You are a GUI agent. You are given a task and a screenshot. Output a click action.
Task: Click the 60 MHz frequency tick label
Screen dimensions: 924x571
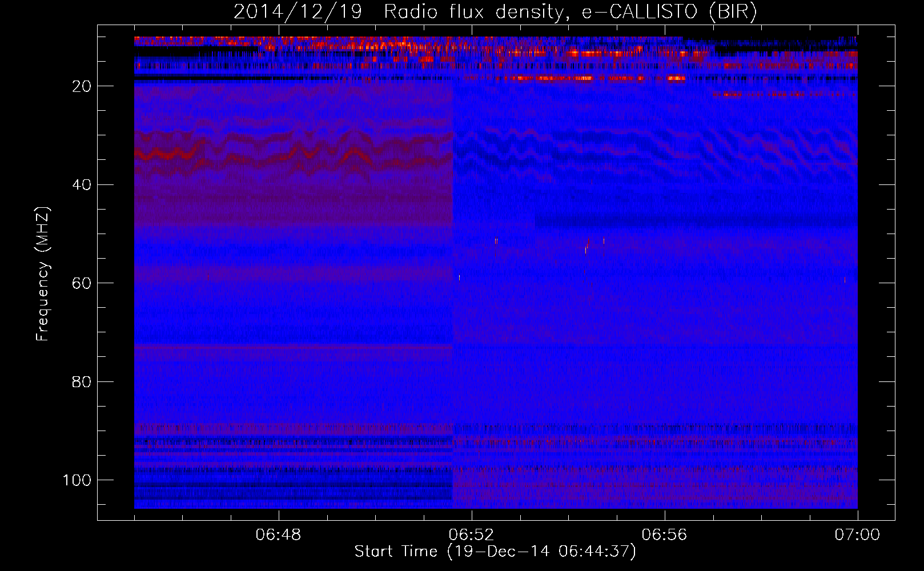82,284
